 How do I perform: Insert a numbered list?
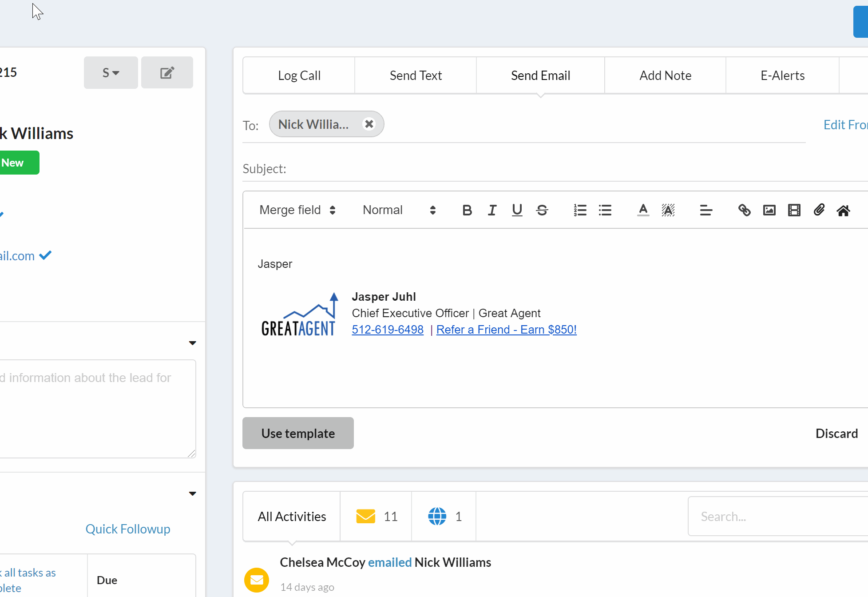pyautogui.click(x=580, y=210)
